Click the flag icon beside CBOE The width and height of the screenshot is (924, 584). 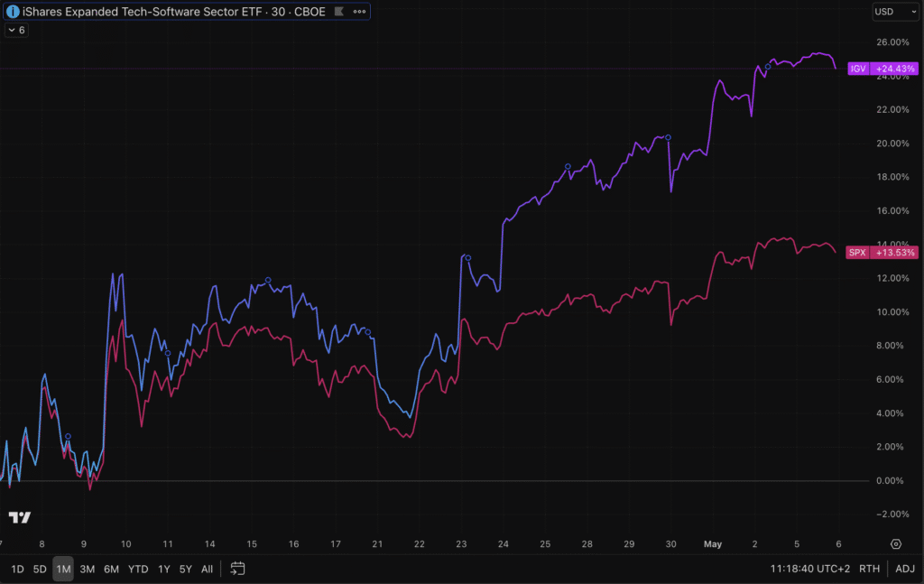pyautogui.click(x=338, y=13)
